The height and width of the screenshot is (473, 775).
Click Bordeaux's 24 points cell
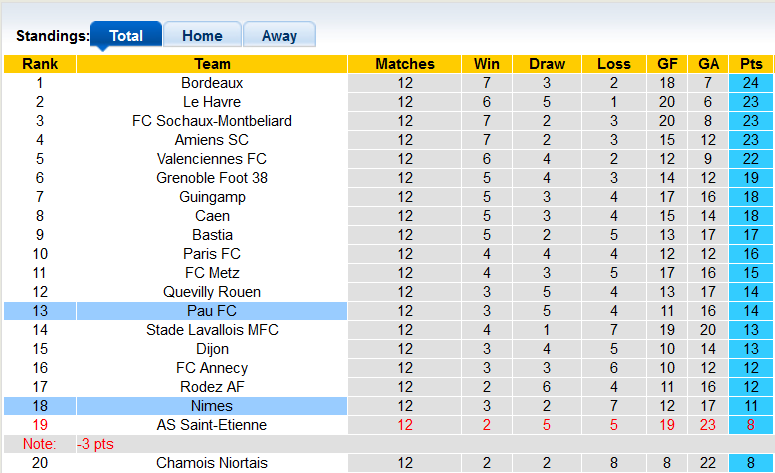click(751, 83)
